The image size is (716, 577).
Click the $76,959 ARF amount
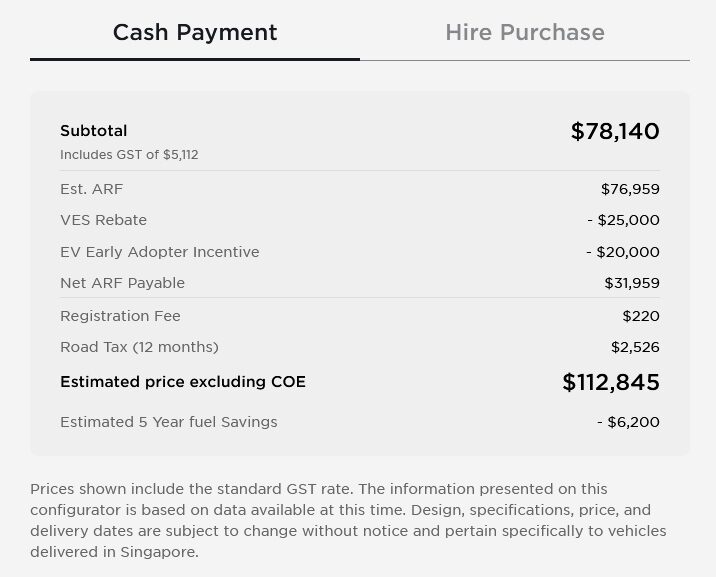coord(630,189)
